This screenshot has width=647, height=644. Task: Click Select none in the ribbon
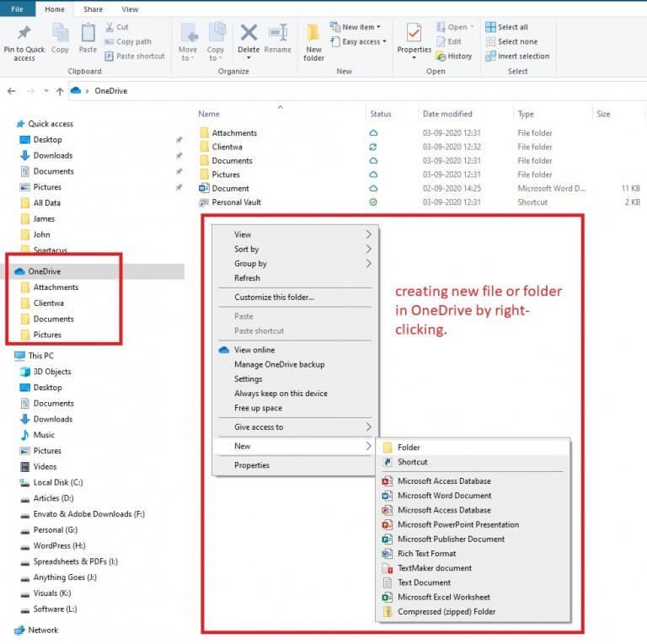point(511,41)
